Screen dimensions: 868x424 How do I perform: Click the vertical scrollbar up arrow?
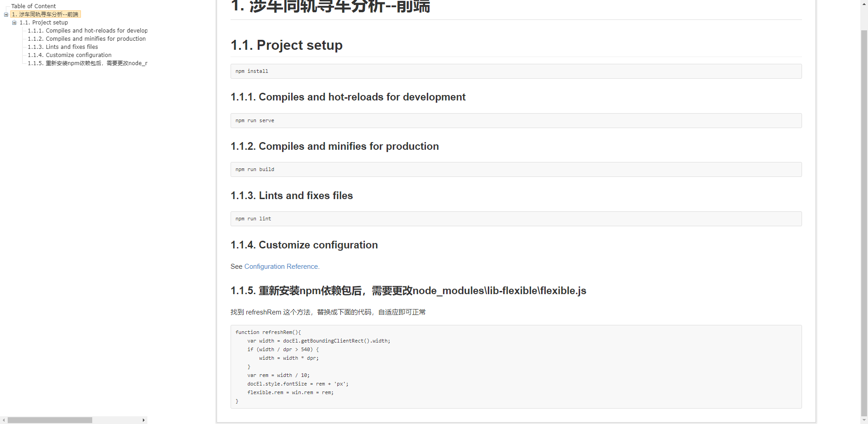pos(863,3)
